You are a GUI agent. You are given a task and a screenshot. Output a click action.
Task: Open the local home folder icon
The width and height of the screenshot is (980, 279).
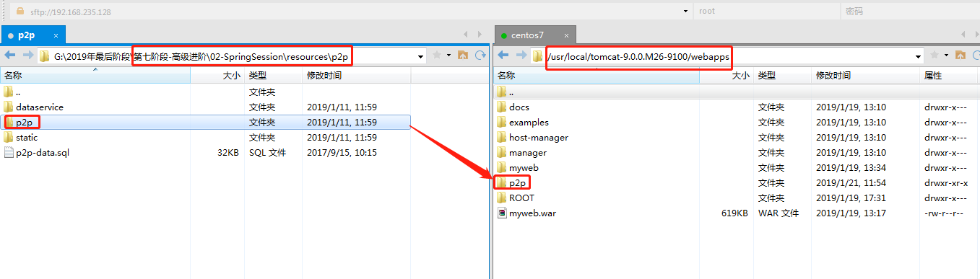click(463, 56)
